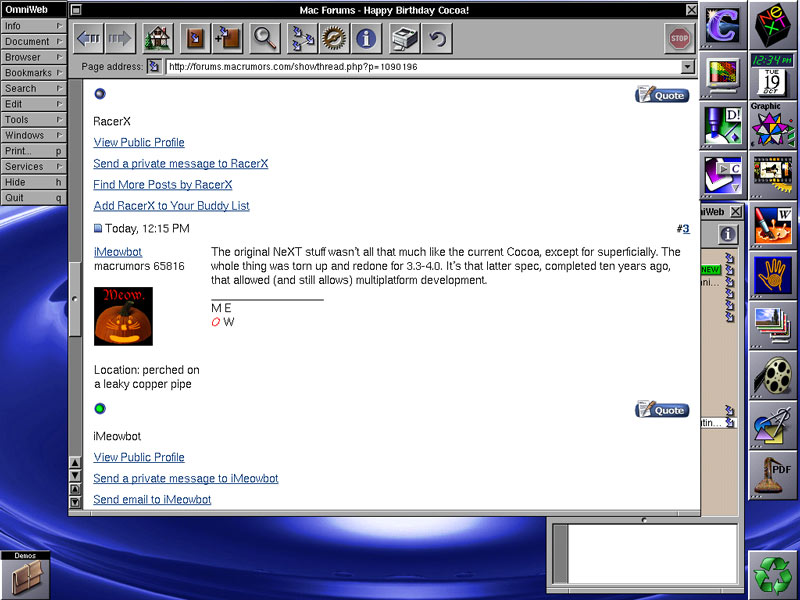Viewport: 800px width, 600px height.
Task: Open the D! microscope dock application
Action: pos(723,125)
